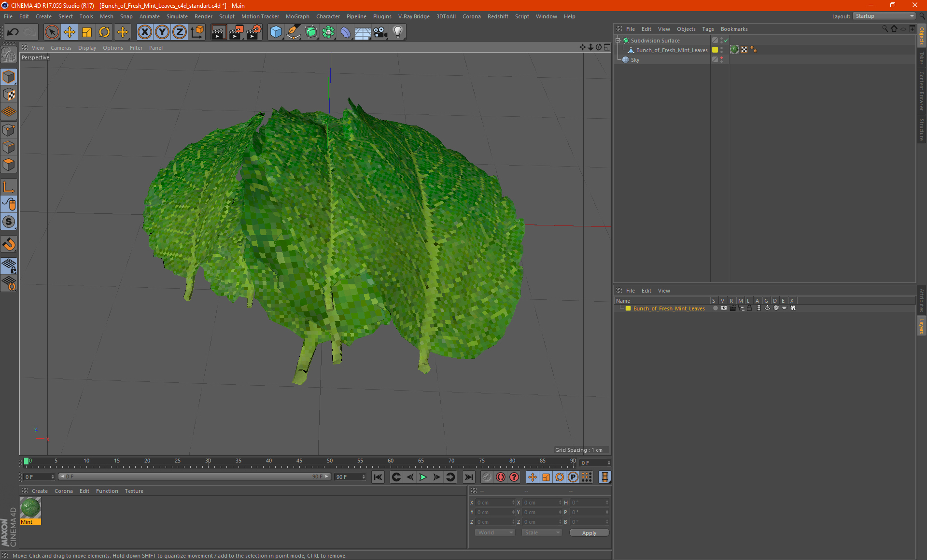Click the end frame 90 F field
Image resolution: width=927 pixels, height=560 pixels.
click(351, 477)
